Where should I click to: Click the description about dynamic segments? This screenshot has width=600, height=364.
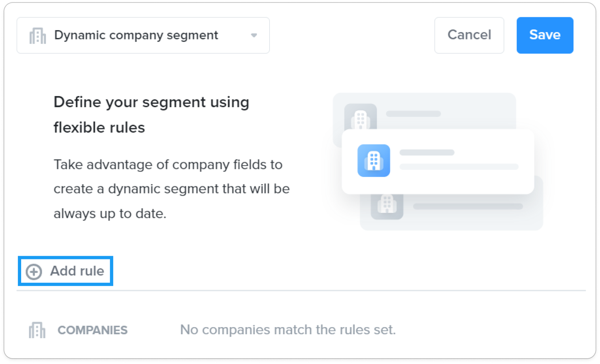(x=172, y=189)
